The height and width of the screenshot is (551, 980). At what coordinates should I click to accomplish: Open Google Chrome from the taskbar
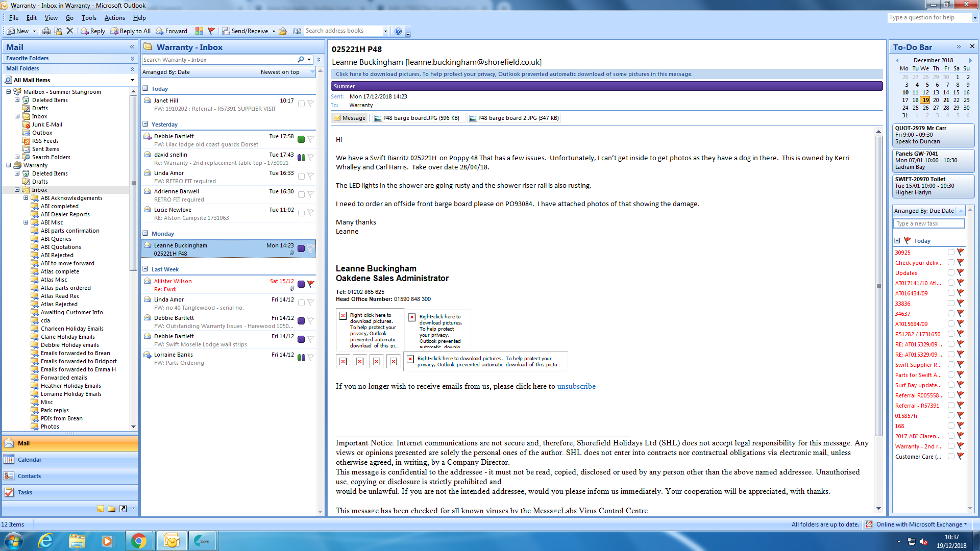tap(138, 541)
